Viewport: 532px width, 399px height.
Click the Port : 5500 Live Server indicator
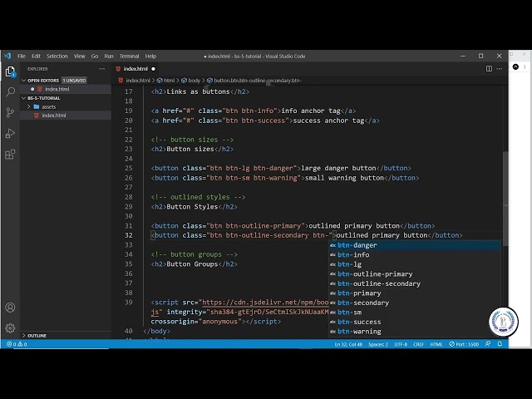point(464,344)
